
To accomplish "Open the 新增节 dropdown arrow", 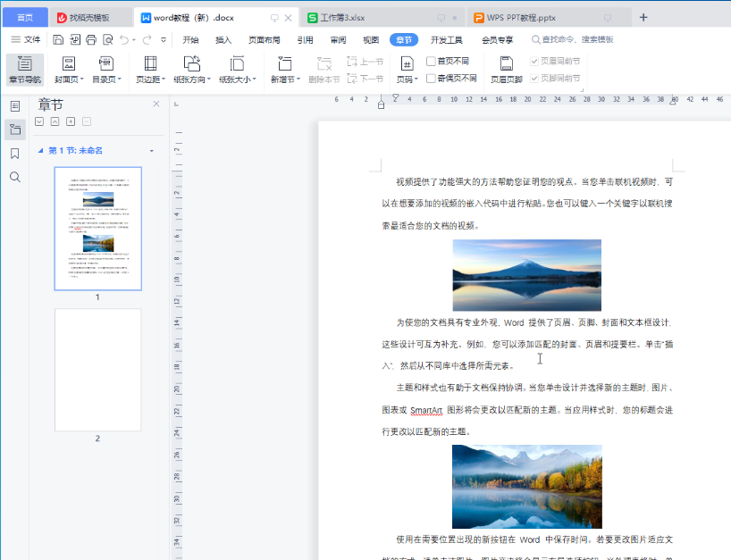I will coord(298,79).
